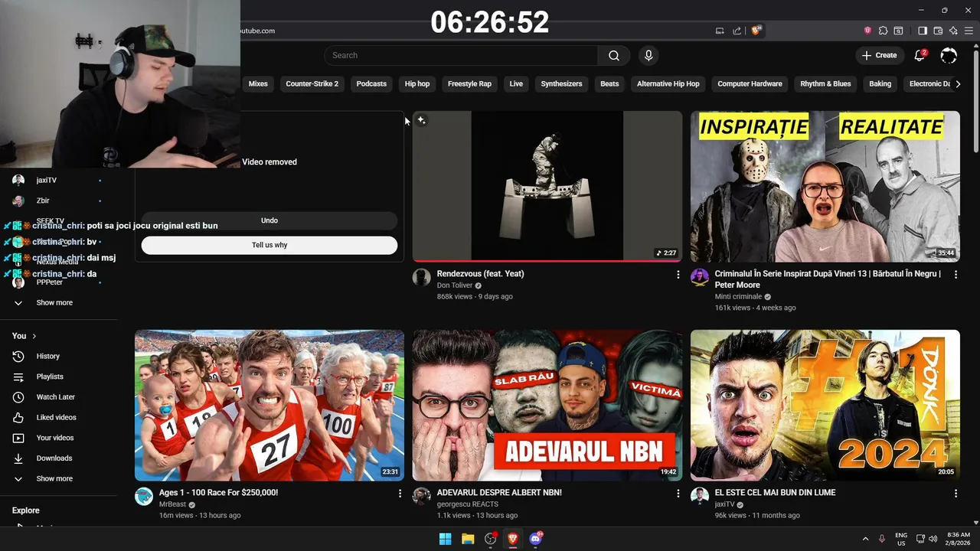Start voice search with the microphone icon
This screenshot has width=980, height=551.
(648, 55)
